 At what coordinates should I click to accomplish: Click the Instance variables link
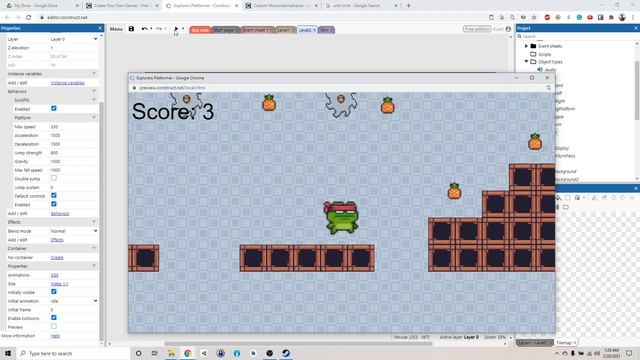(x=68, y=83)
